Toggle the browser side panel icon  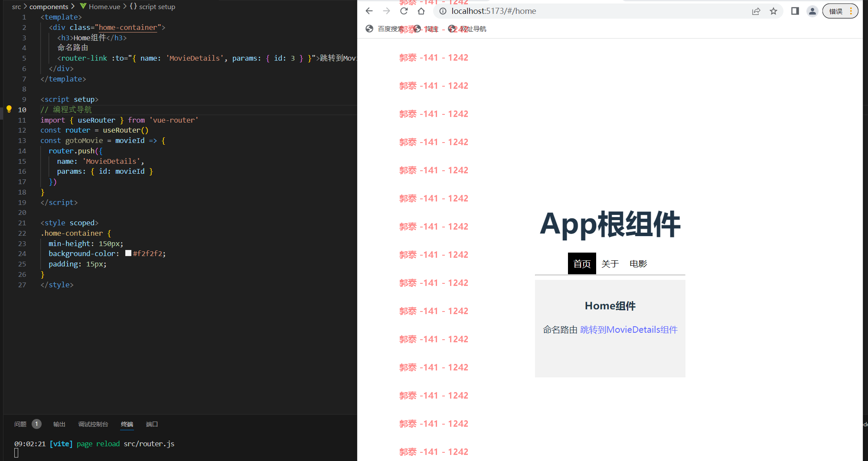pyautogui.click(x=795, y=11)
